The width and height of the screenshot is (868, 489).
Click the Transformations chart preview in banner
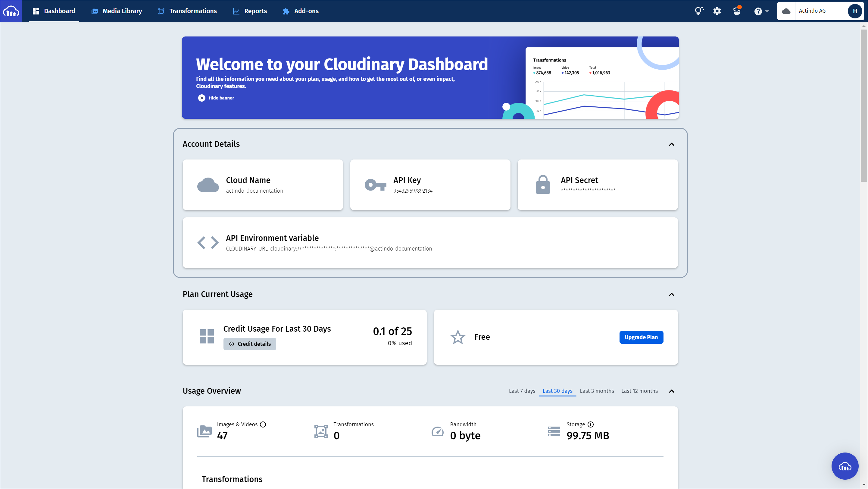pyautogui.click(x=602, y=83)
